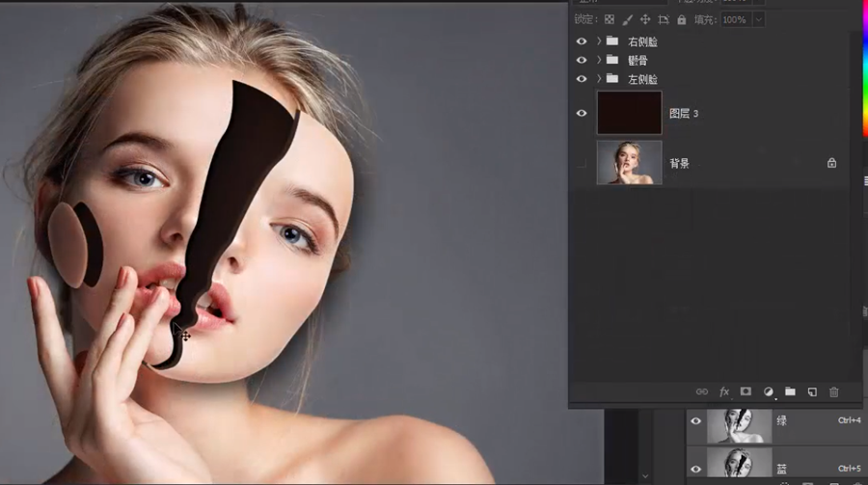Delete layer using the trash icon

[x=834, y=391]
